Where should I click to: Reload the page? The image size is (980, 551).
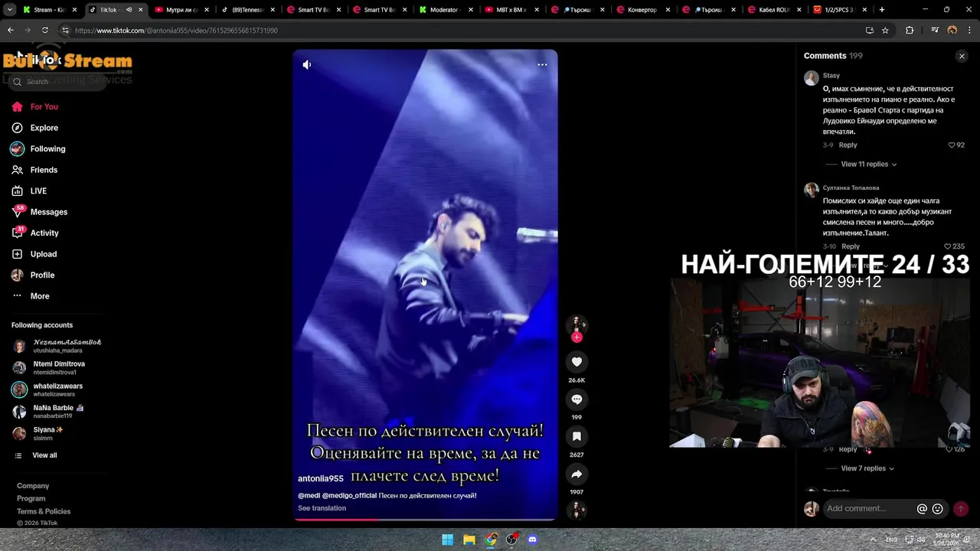[x=45, y=31]
